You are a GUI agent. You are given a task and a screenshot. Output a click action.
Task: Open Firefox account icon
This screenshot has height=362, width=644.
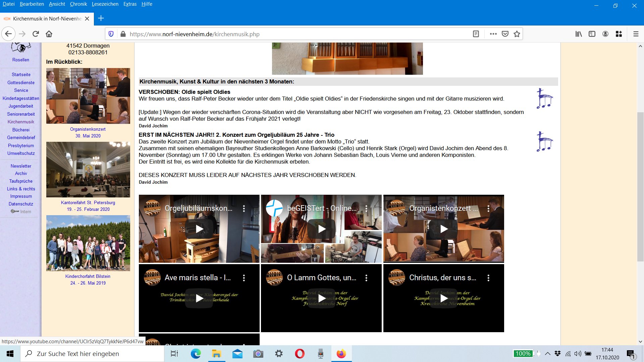click(605, 34)
